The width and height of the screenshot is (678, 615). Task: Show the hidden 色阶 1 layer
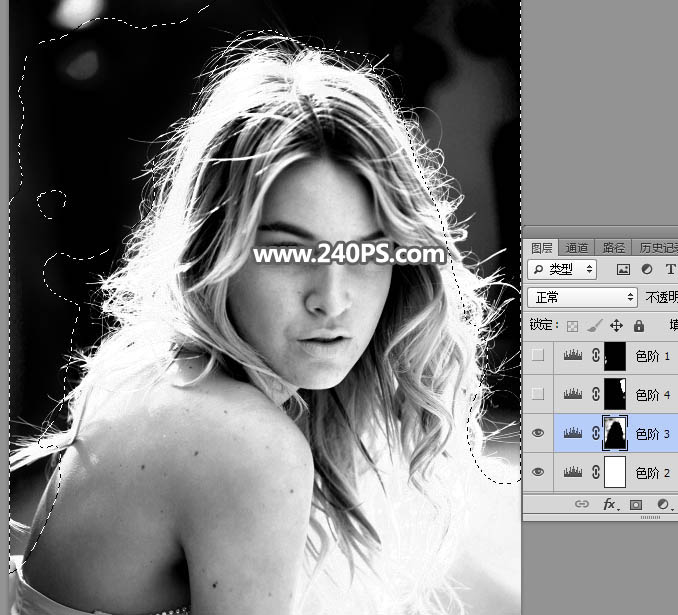coord(537,356)
